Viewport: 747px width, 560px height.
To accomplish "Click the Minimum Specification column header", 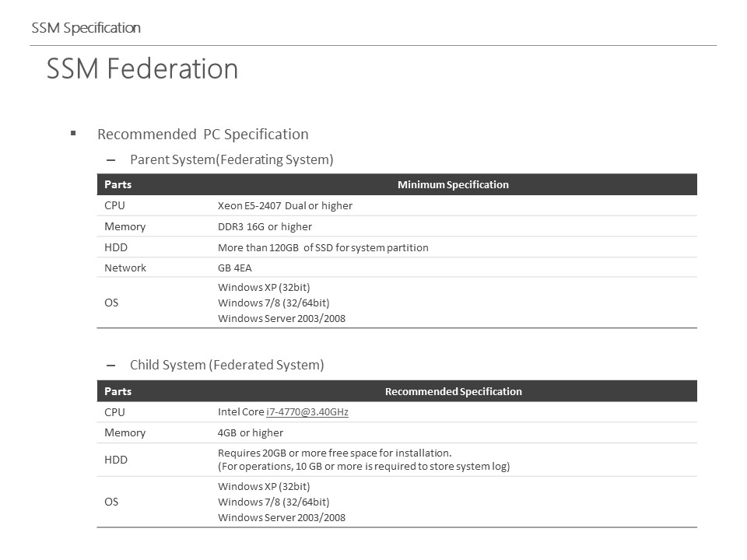I will (x=453, y=185).
